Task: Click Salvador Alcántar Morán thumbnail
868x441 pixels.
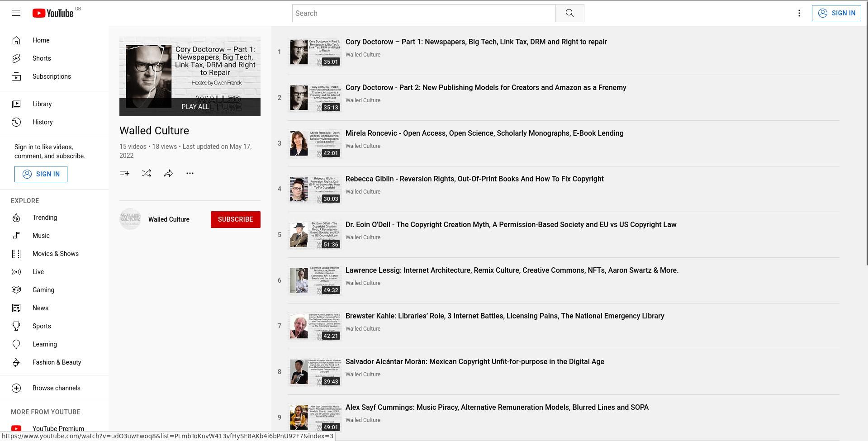Action: (x=315, y=372)
